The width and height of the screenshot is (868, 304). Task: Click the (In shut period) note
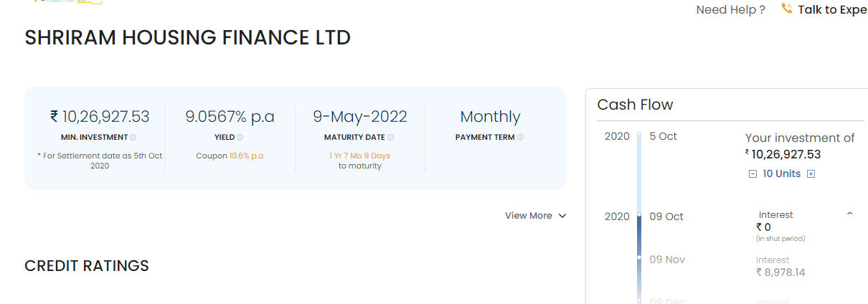coord(780,239)
